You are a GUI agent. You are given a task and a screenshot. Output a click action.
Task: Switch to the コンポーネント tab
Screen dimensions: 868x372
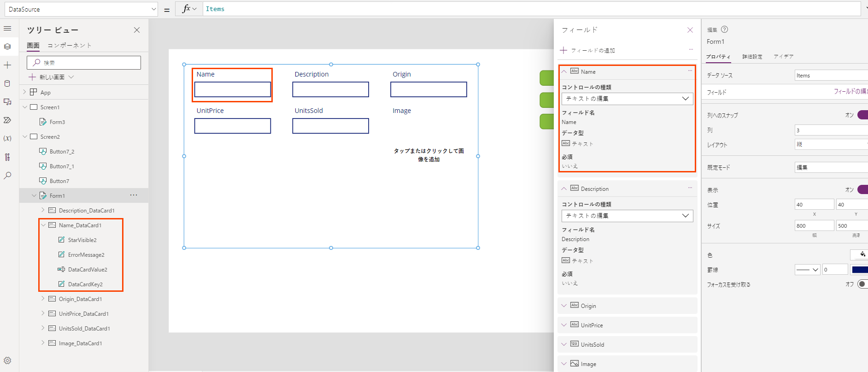click(x=70, y=45)
